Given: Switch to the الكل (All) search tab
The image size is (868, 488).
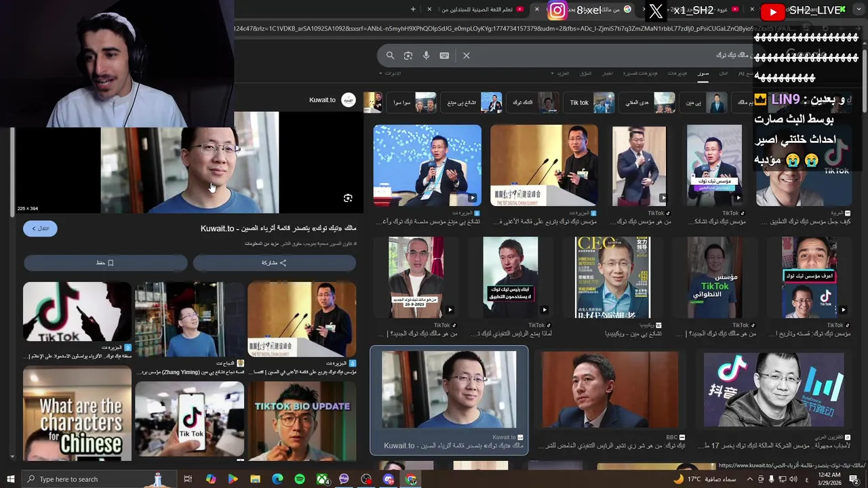Looking at the screenshot, I should pyautogui.click(x=724, y=73).
